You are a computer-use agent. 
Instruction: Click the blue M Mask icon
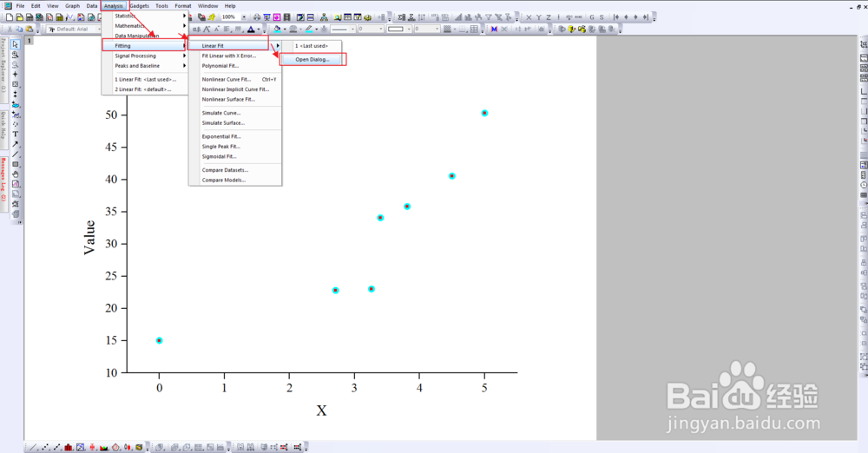494,29
